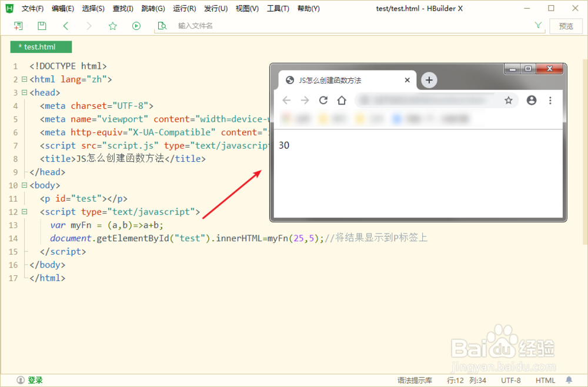Viewport: 588px width, 387px height.
Task: Open file preview with the magnifier document icon
Action: pos(163,26)
